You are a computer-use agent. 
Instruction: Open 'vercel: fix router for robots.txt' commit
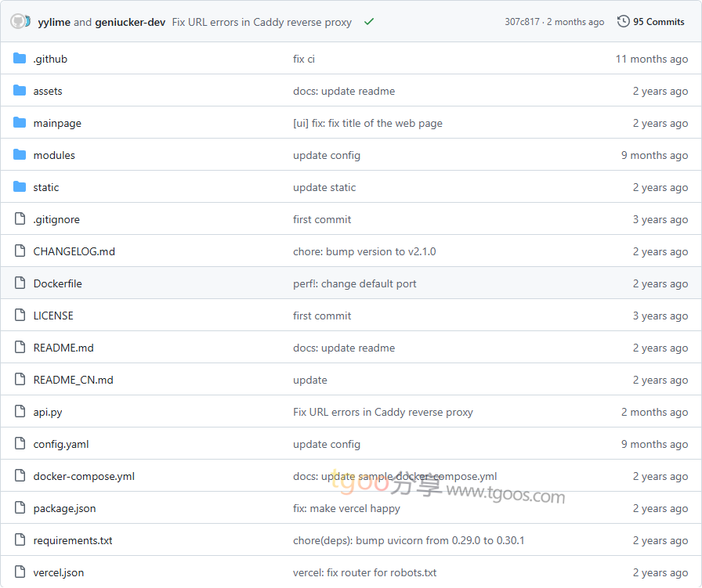(364, 572)
